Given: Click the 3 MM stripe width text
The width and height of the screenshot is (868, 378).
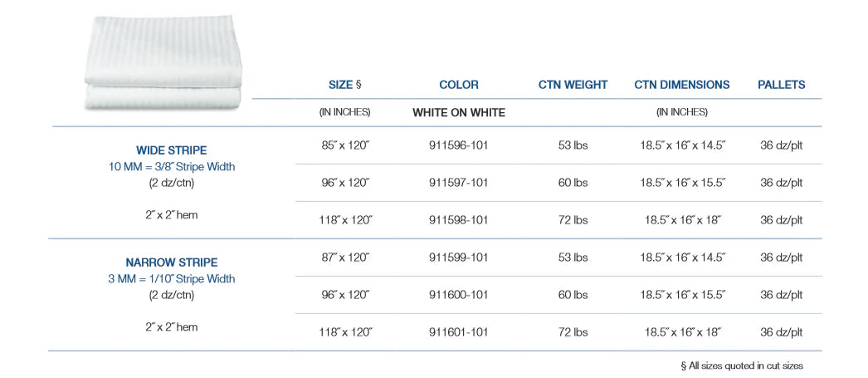Looking at the screenshot, I should [x=172, y=279].
